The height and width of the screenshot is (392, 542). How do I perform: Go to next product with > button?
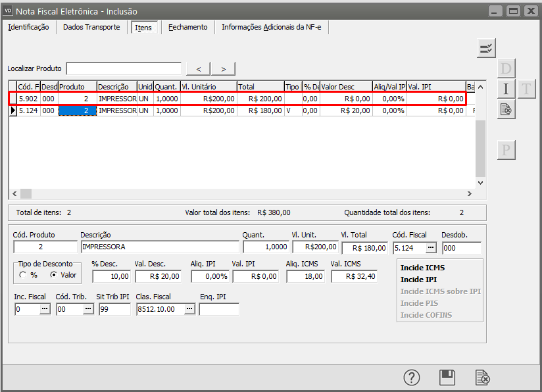pos(223,69)
